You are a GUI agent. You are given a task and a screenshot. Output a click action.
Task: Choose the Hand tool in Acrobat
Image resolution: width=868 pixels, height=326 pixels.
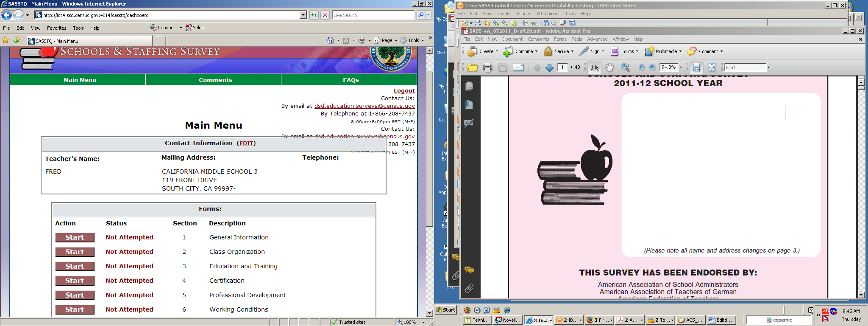coord(609,67)
